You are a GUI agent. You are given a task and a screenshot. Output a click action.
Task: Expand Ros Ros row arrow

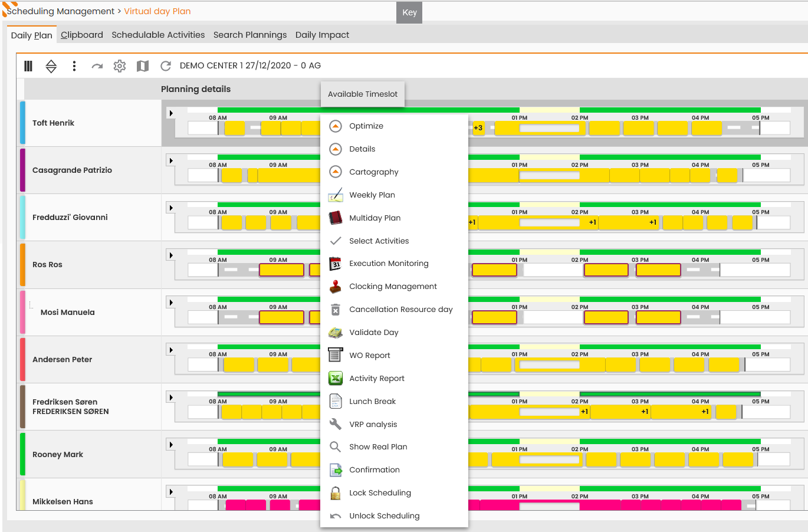[x=171, y=255]
